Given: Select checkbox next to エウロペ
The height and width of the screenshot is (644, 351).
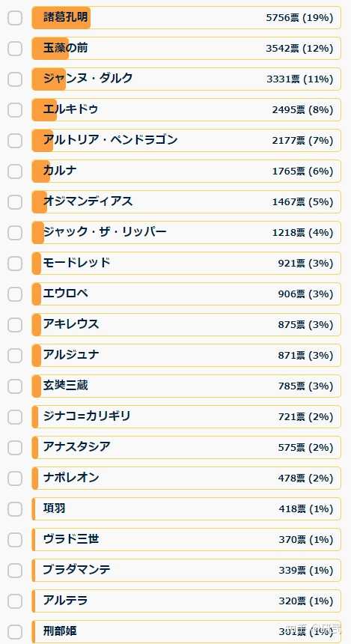Looking at the screenshot, I should pos(15,294).
